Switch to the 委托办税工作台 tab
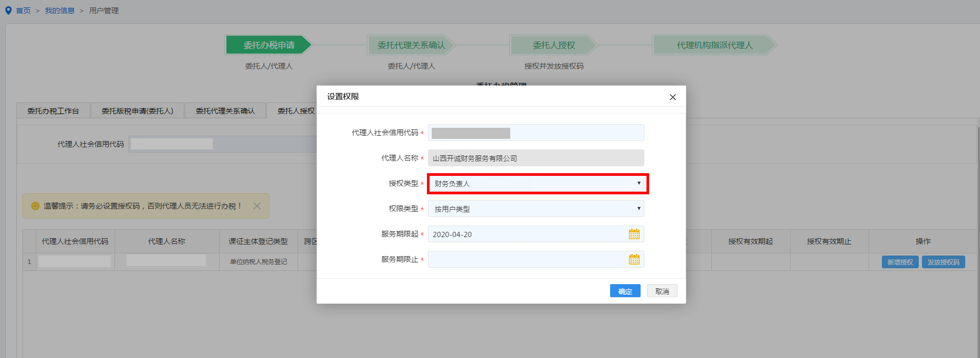This screenshot has width=980, height=358. click(x=53, y=110)
